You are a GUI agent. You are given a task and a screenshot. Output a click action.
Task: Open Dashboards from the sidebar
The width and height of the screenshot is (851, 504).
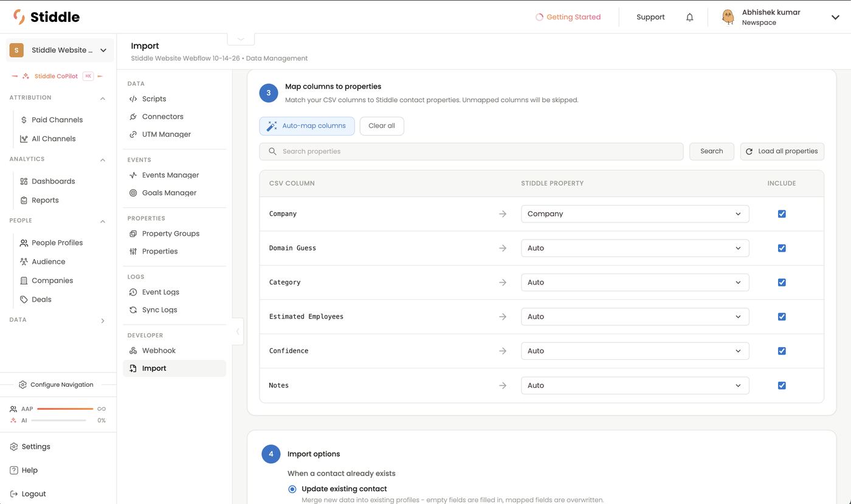point(53,181)
